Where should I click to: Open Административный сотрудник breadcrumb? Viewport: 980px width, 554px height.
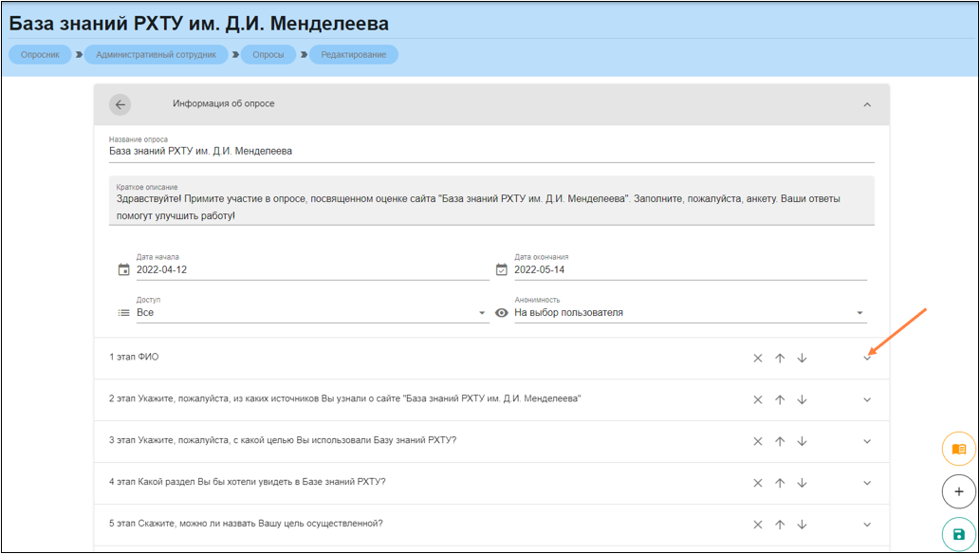tap(156, 55)
